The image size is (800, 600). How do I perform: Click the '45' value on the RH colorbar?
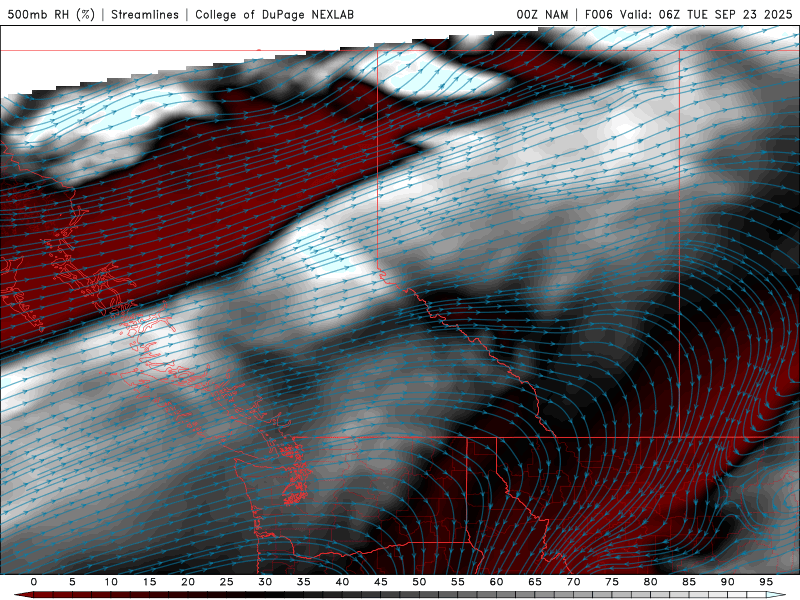[x=381, y=582]
